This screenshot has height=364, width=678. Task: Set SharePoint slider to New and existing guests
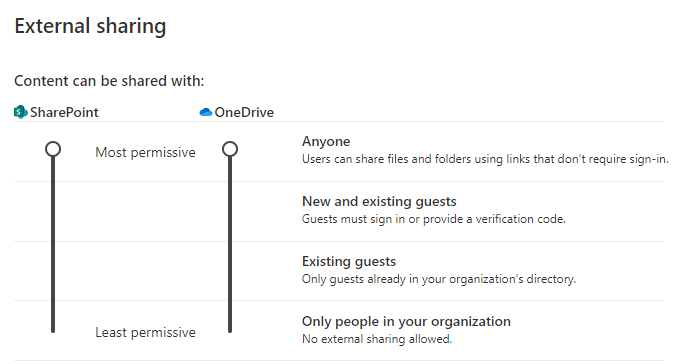[53, 211]
